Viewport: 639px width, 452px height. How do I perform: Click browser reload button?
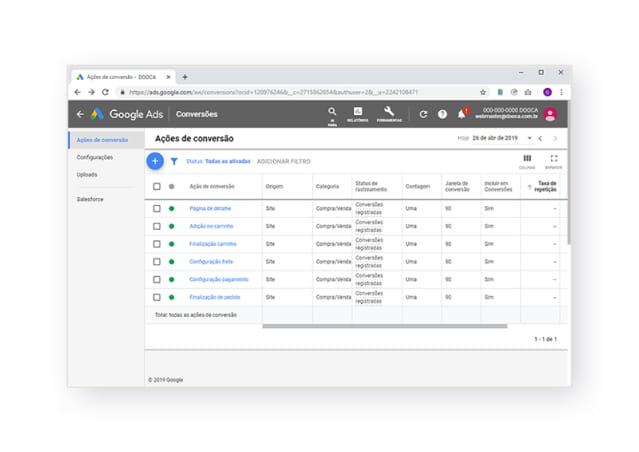point(105,92)
